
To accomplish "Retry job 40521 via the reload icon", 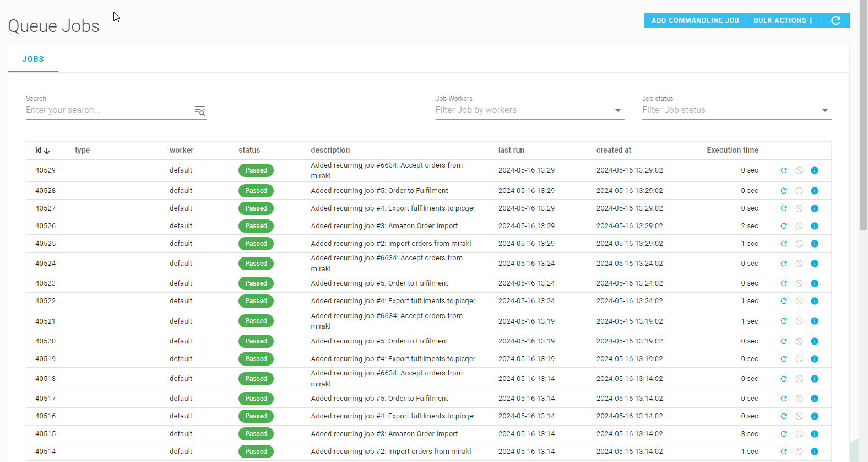I will pos(784,321).
